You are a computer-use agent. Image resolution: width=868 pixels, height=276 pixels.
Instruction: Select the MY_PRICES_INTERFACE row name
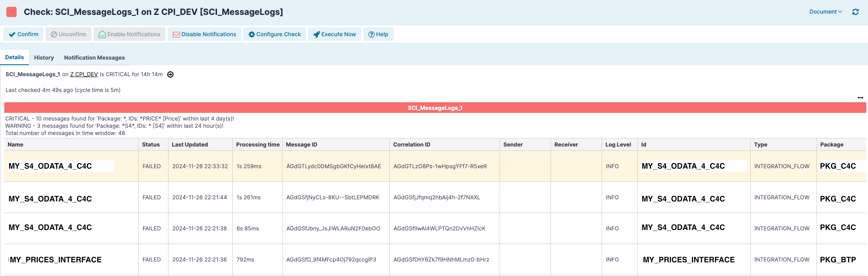coord(55,260)
